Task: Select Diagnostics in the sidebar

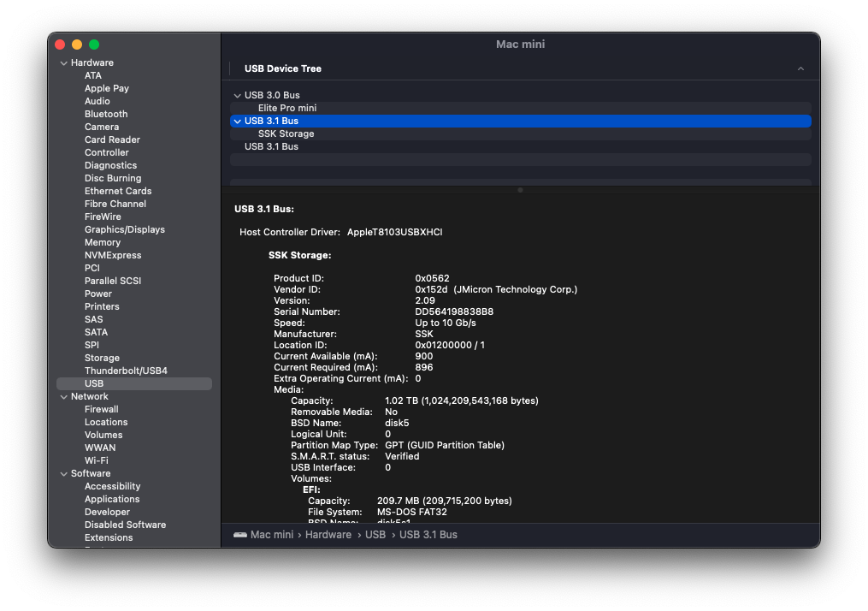Action: (x=110, y=166)
